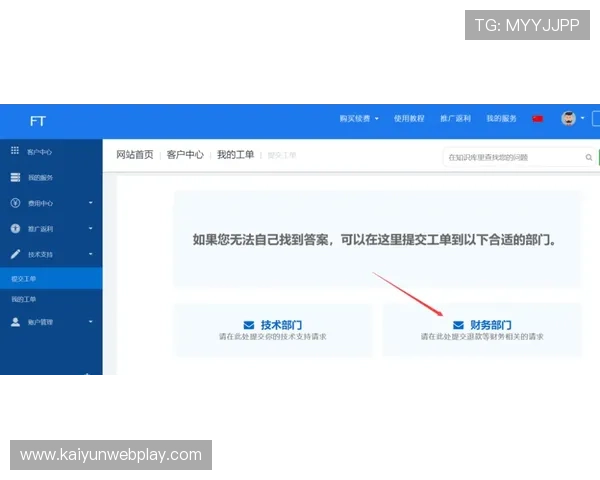Click the grid icon beside 客户中心

point(15,150)
